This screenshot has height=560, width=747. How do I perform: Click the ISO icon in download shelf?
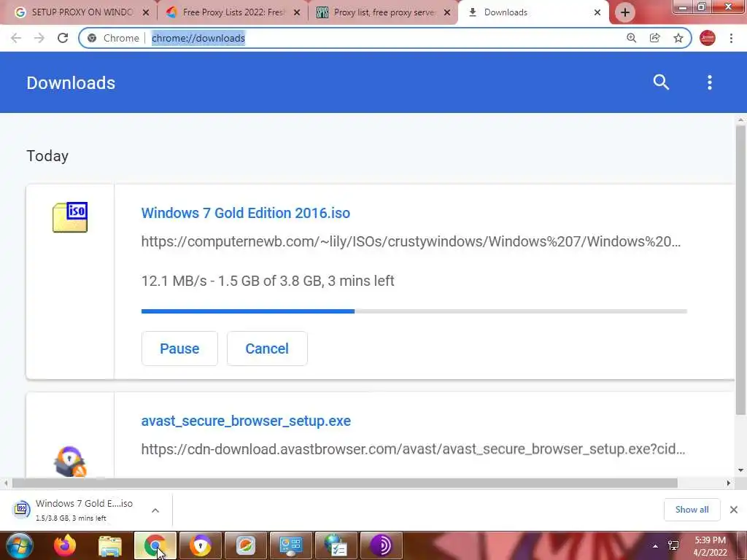point(21,509)
